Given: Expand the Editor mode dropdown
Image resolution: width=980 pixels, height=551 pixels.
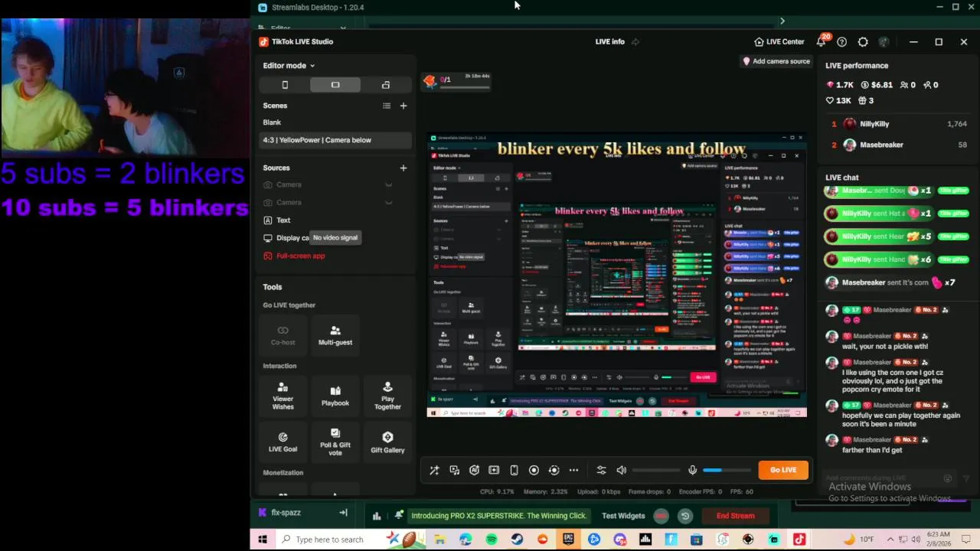Looking at the screenshot, I should click(289, 66).
